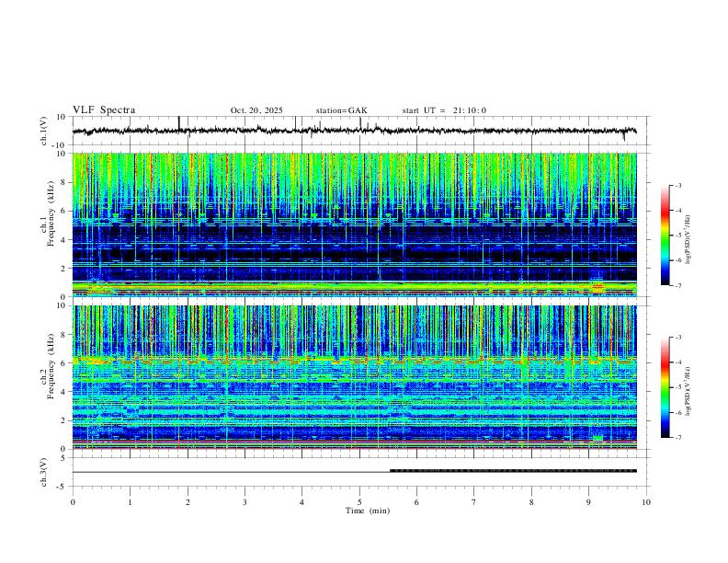Image resolution: width=728 pixels, height=563 pixels.
Task: Click time axis tick label "0"
Action: (73, 502)
